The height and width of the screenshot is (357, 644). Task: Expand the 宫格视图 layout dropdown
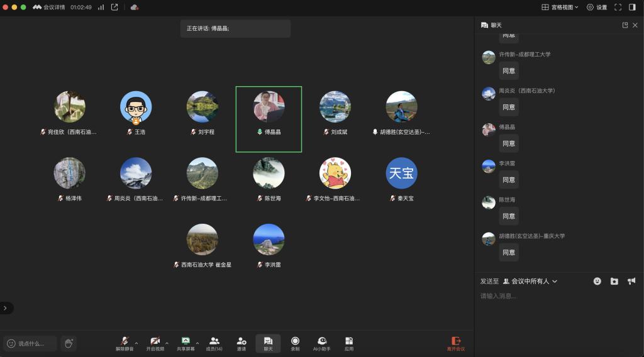click(560, 7)
